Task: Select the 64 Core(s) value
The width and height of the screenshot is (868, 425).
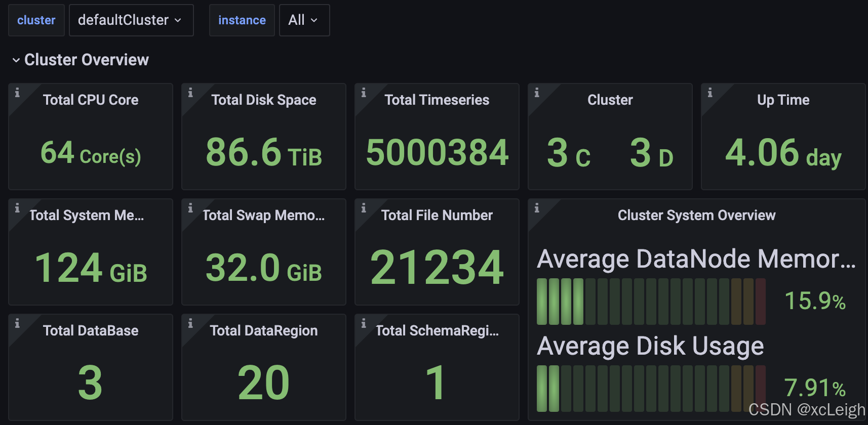Action: click(x=91, y=153)
